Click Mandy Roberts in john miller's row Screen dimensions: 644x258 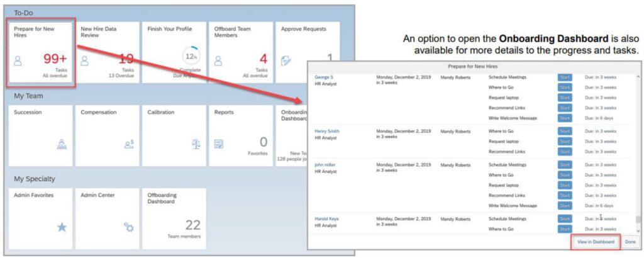(x=455, y=165)
